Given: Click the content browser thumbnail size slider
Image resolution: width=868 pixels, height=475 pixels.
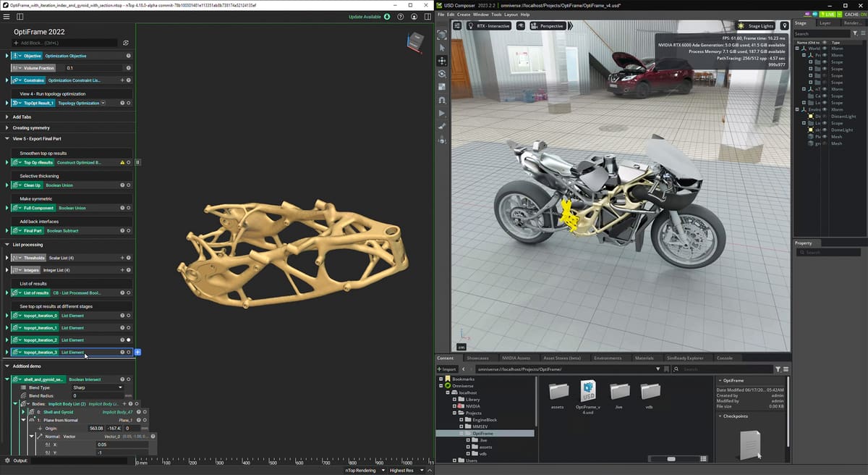Looking at the screenshot, I should 672,459.
